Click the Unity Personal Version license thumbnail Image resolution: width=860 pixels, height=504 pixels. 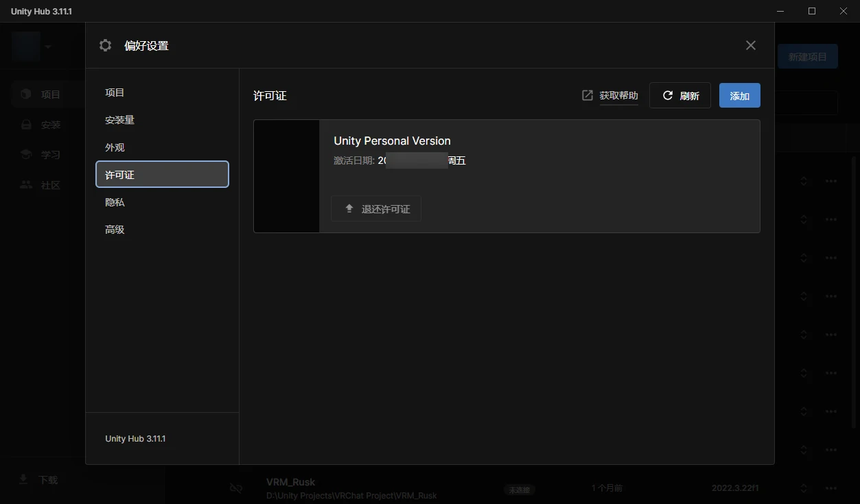[x=286, y=176]
